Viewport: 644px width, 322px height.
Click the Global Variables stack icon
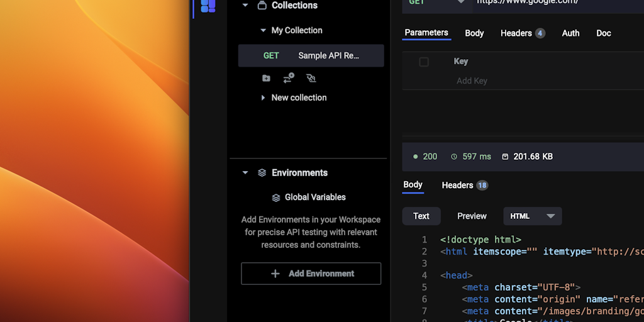coord(275,197)
